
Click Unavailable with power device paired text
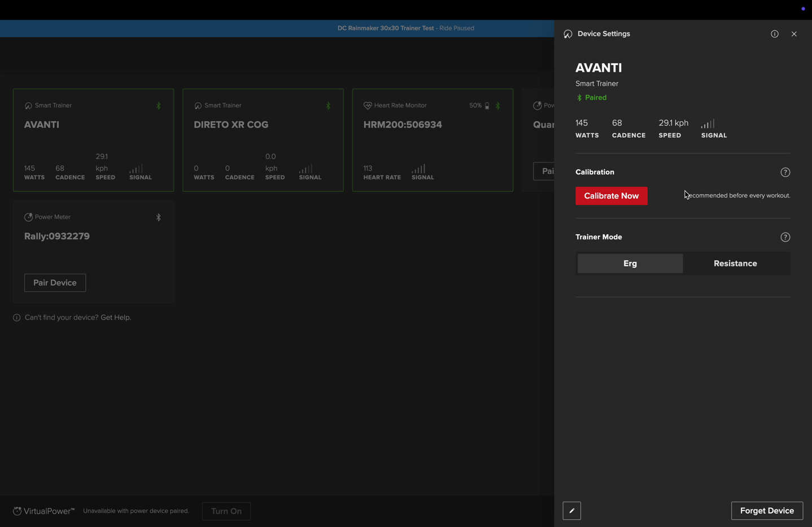pyautogui.click(x=136, y=511)
